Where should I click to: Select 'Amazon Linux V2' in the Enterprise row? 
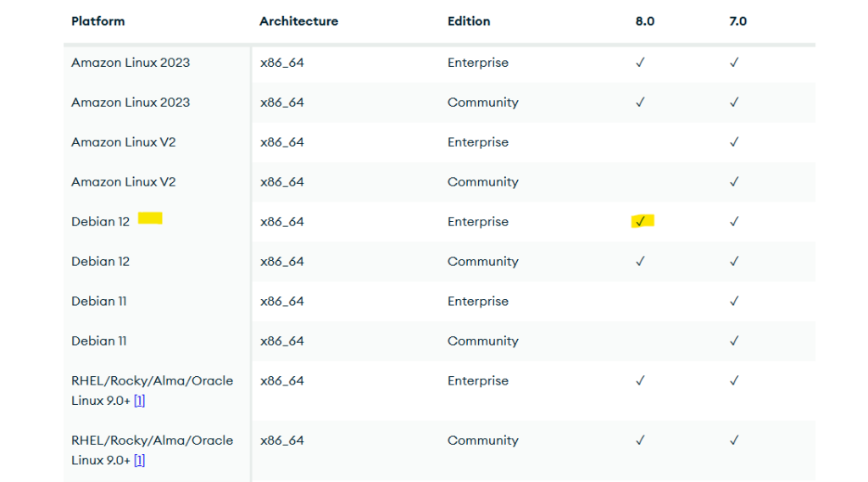click(x=124, y=142)
